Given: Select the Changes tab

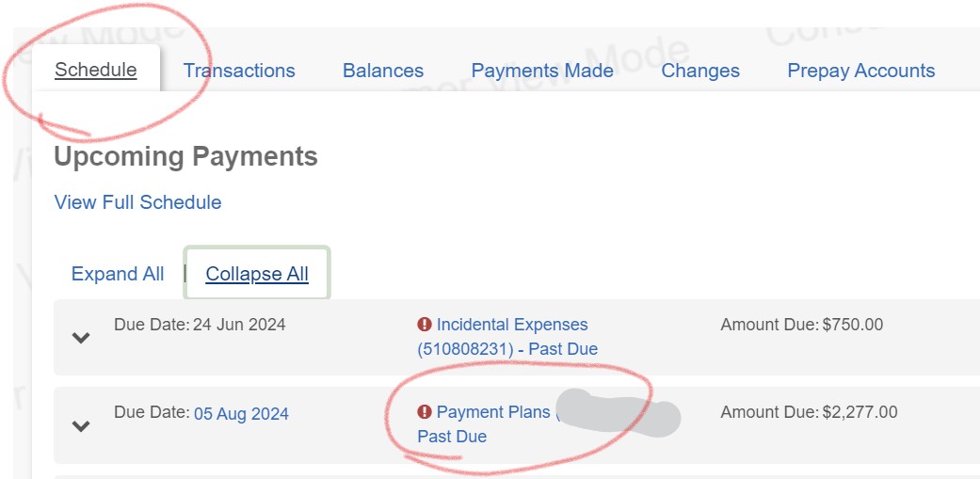Looking at the screenshot, I should click(700, 71).
